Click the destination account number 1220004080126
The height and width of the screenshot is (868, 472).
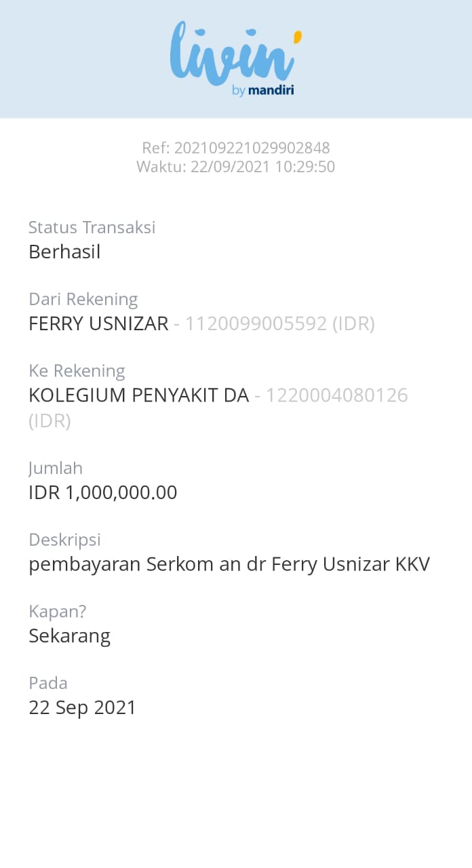point(336,396)
